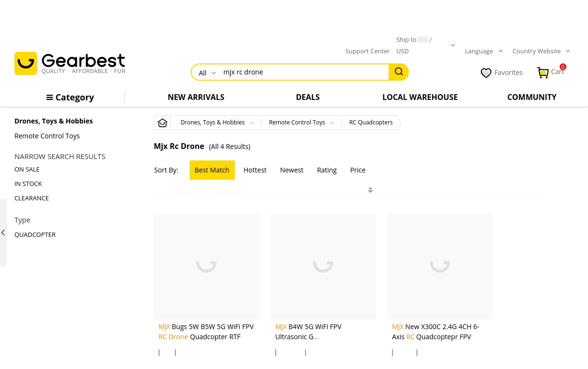Open COMMUNITY menu
588x369 pixels.
[532, 97]
